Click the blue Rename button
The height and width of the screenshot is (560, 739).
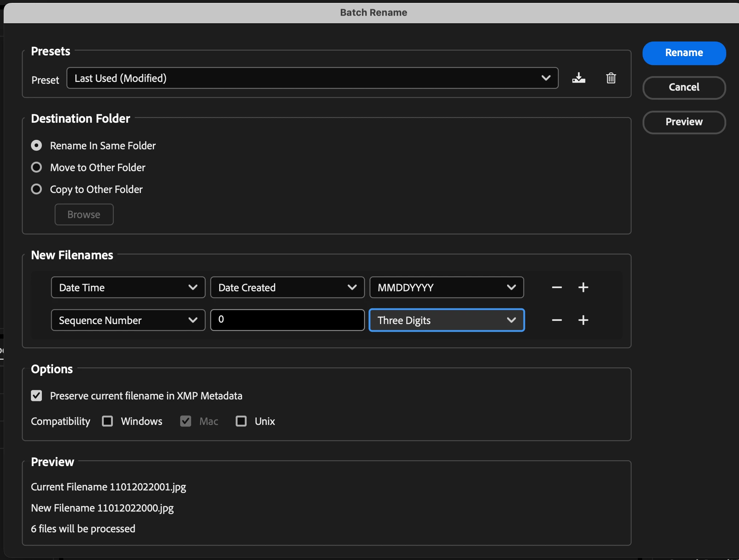pos(684,53)
